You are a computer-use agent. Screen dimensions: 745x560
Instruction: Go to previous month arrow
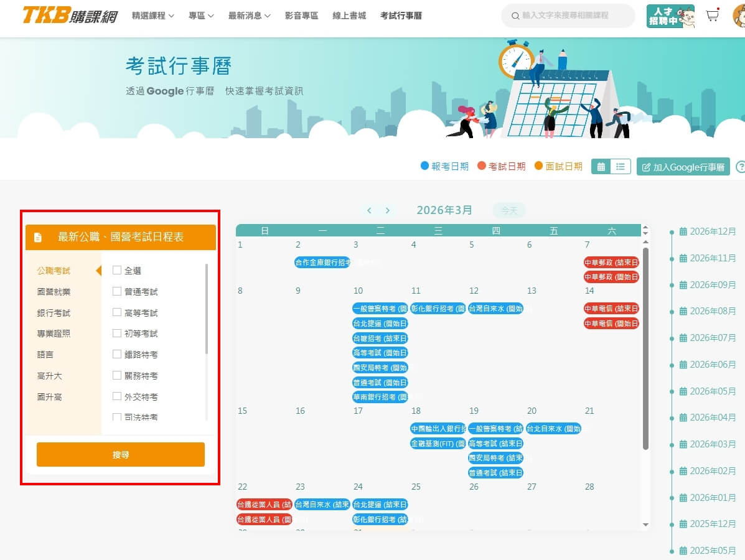point(369,210)
